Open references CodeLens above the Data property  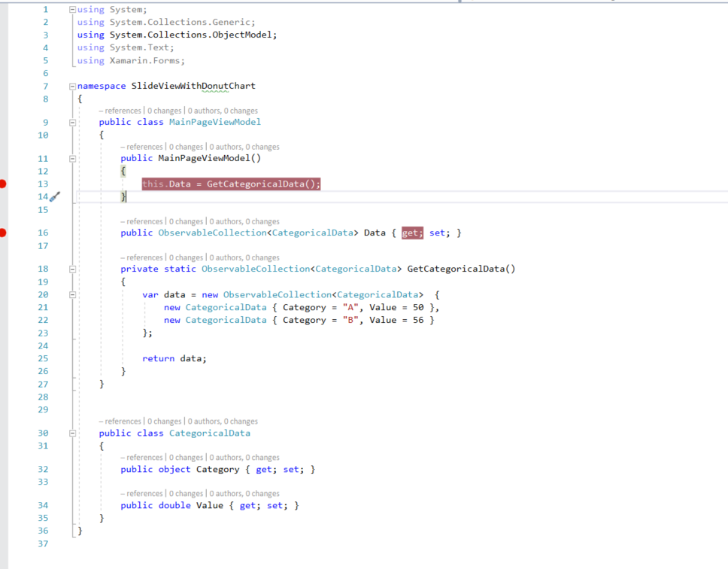[x=141, y=221]
